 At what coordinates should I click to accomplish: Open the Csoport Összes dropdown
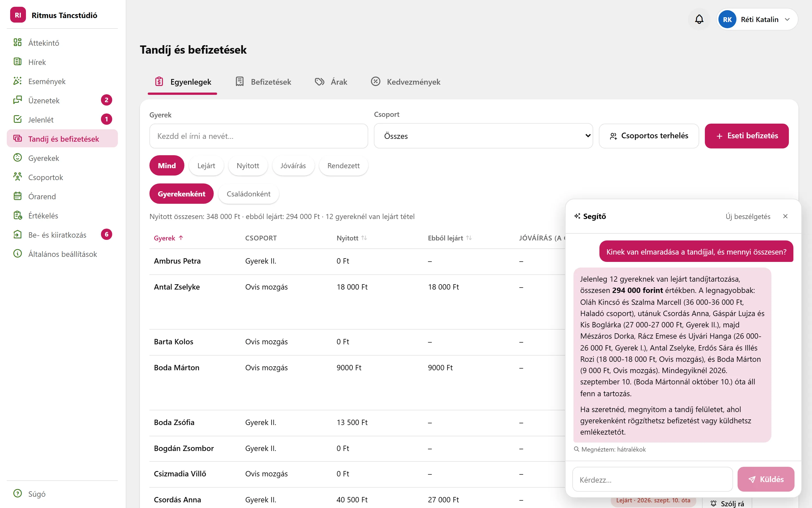click(x=483, y=136)
